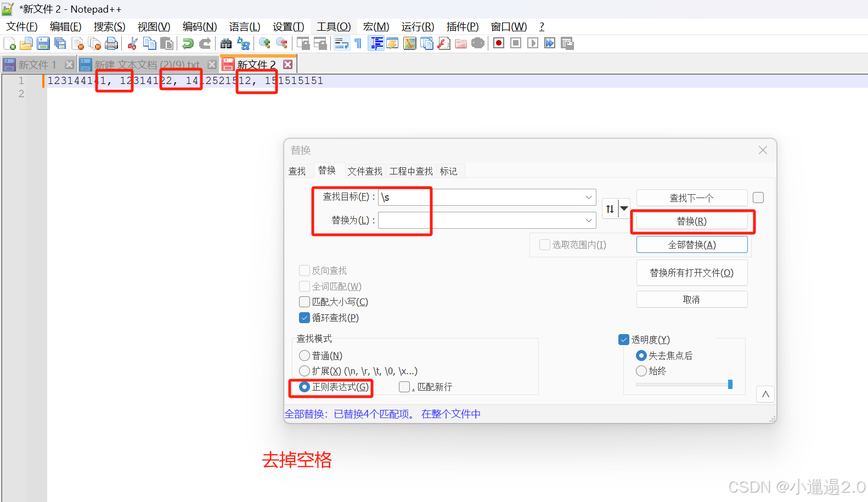
Task: Collapse the dialog with caret button
Action: click(x=765, y=394)
